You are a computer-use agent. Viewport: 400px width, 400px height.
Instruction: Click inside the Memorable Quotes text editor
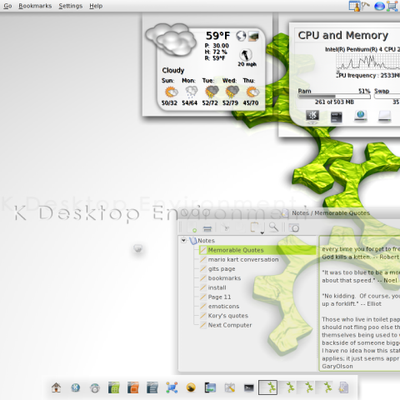click(x=360, y=303)
